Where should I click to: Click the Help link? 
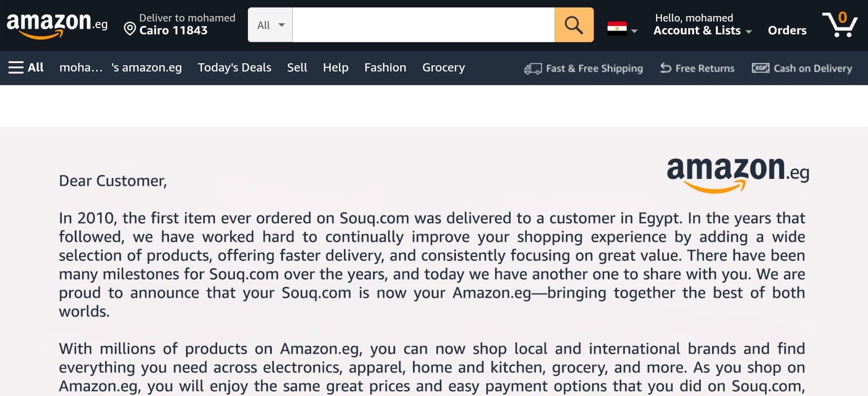tap(335, 68)
